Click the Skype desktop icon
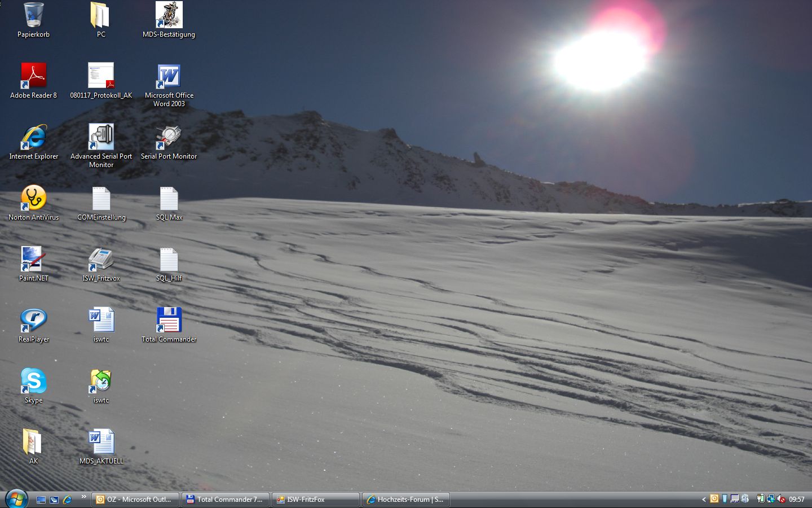Viewport: 812px width, 508px height. click(x=33, y=382)
